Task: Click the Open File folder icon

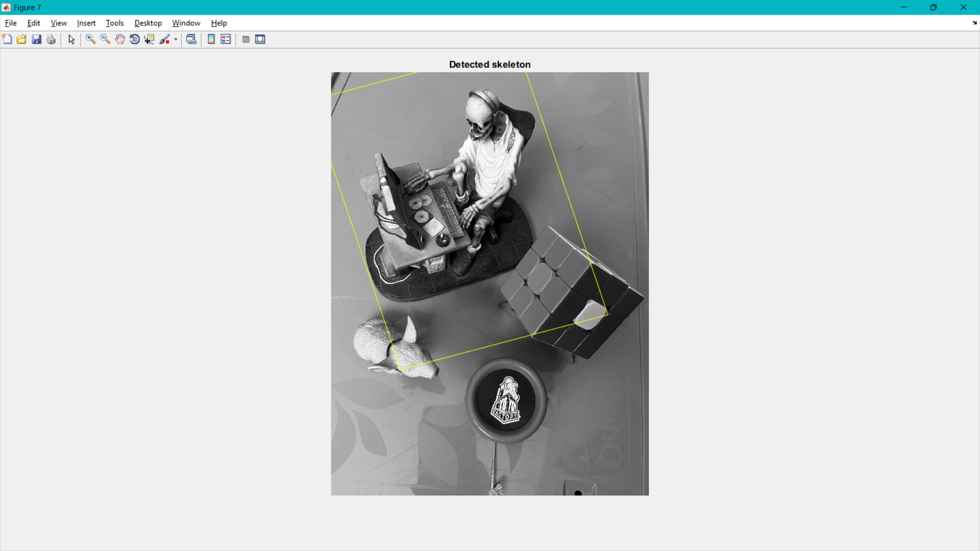Action: click(x=21, y=39)
